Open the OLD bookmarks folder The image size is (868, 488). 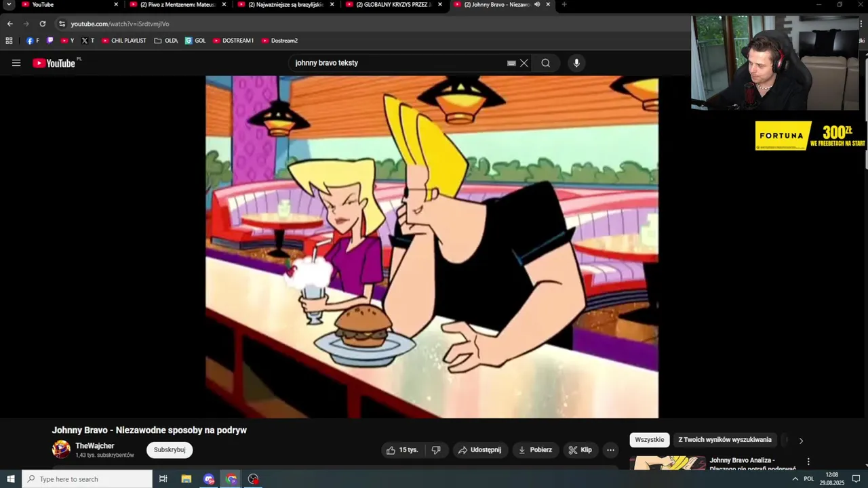[166, 41]
